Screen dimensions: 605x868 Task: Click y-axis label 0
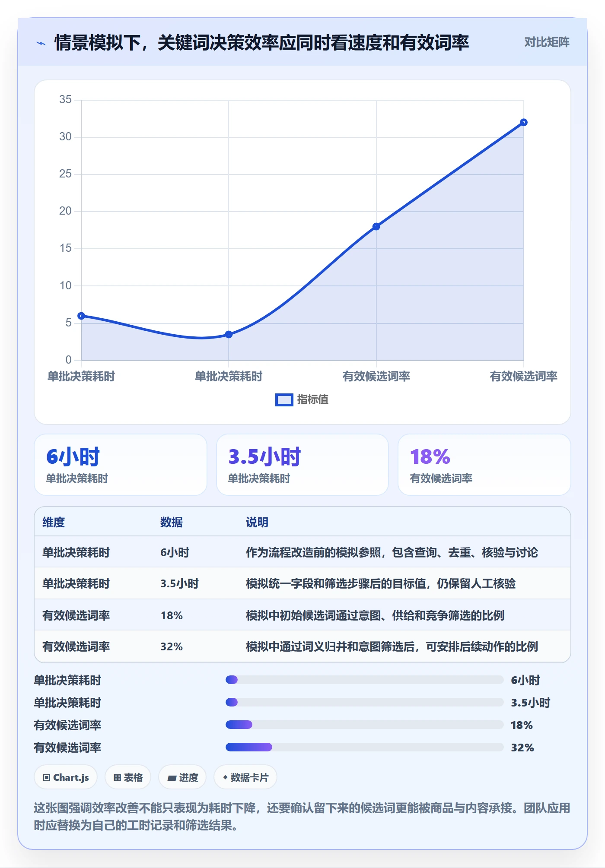[69, 360]
